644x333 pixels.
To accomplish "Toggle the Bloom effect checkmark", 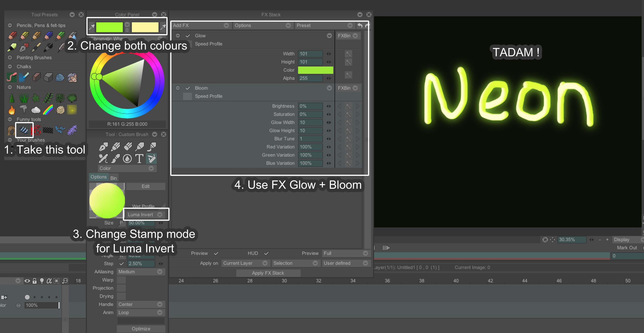I will [188, 88].
